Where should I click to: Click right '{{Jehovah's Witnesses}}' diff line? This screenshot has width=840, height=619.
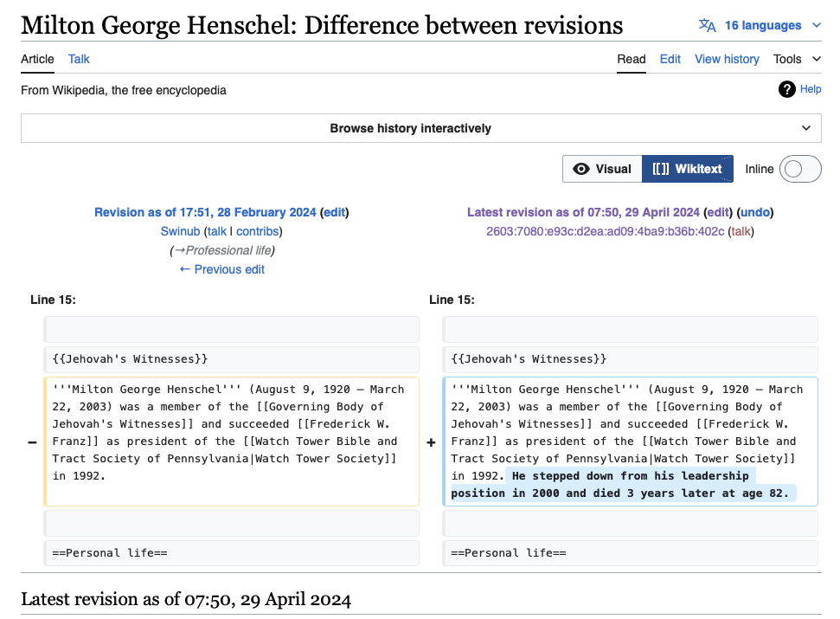coord(630,359)
